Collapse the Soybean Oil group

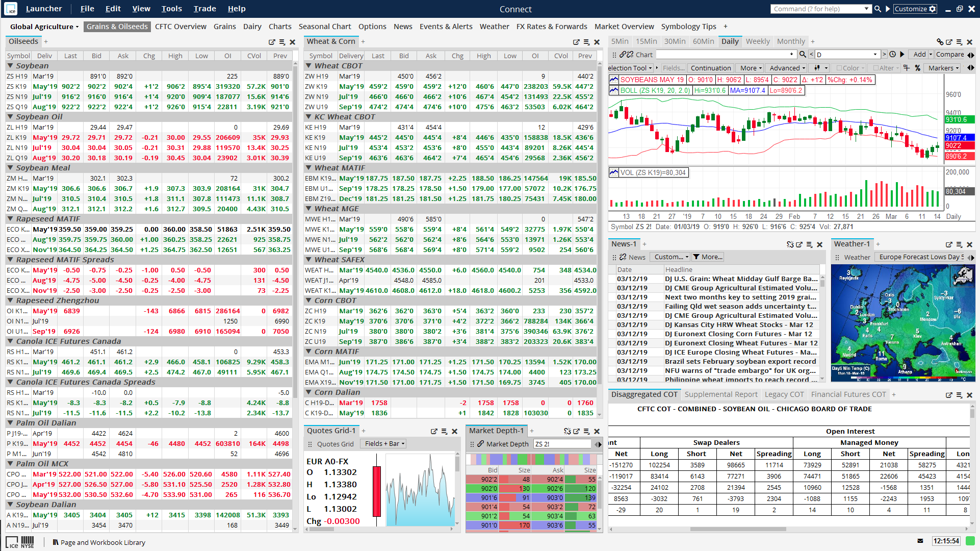tap(10, 117)
